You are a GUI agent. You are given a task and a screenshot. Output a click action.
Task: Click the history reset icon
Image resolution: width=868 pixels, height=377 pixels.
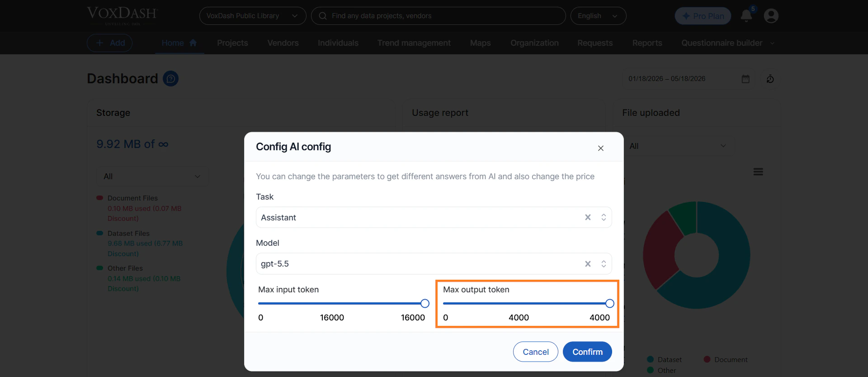tap(770, 79)
